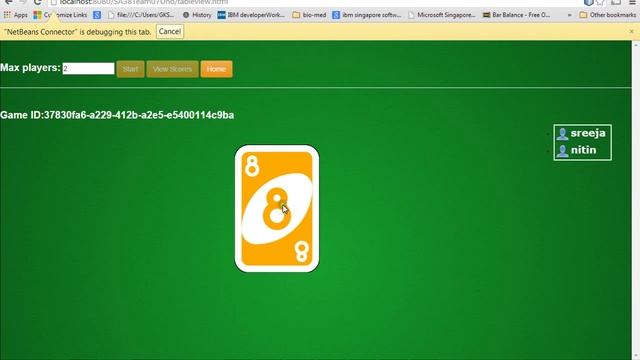Click the browser back arrow
Viewport: 640px width, 360px height.
point(8,2)
